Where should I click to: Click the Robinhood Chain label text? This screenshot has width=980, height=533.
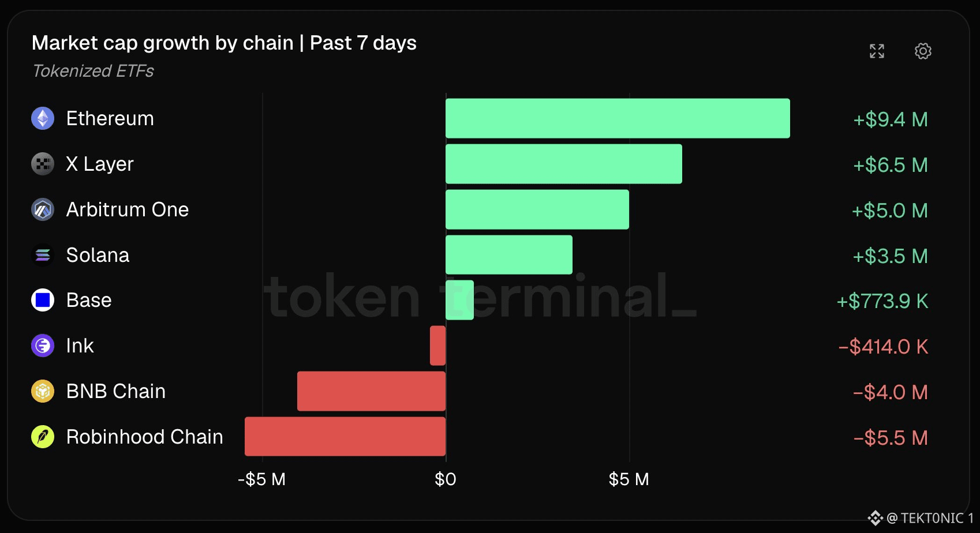tap(144, 437)
